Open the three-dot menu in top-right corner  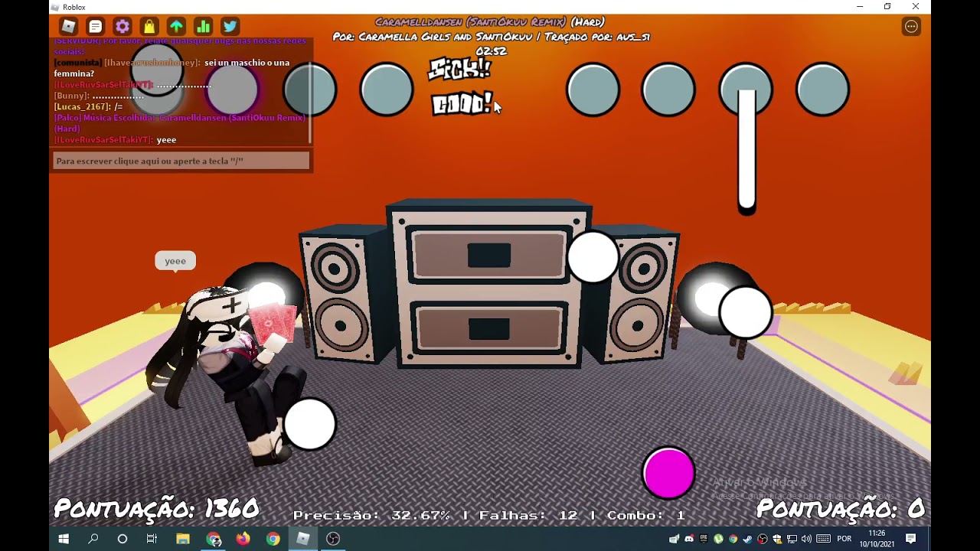click(911, 27)
